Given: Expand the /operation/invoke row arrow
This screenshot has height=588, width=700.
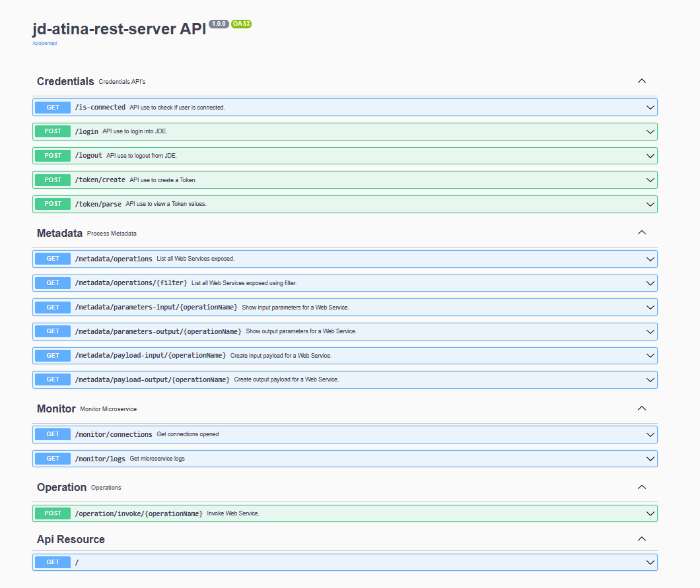Looking at the screenshot, I should tap(650, 513).
